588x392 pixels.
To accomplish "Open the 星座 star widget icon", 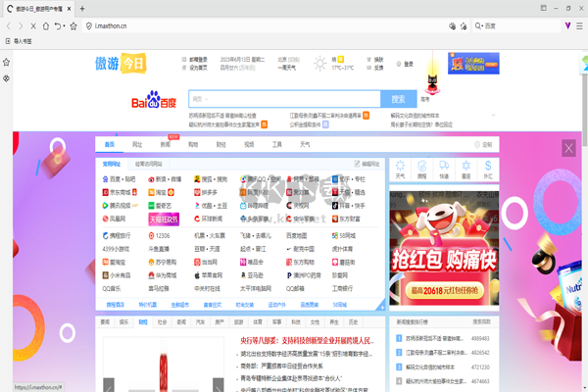I will [x=465, y=170].
